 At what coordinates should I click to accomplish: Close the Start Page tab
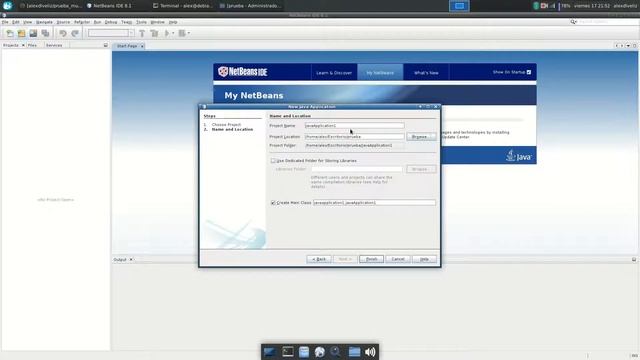point(142,46)
